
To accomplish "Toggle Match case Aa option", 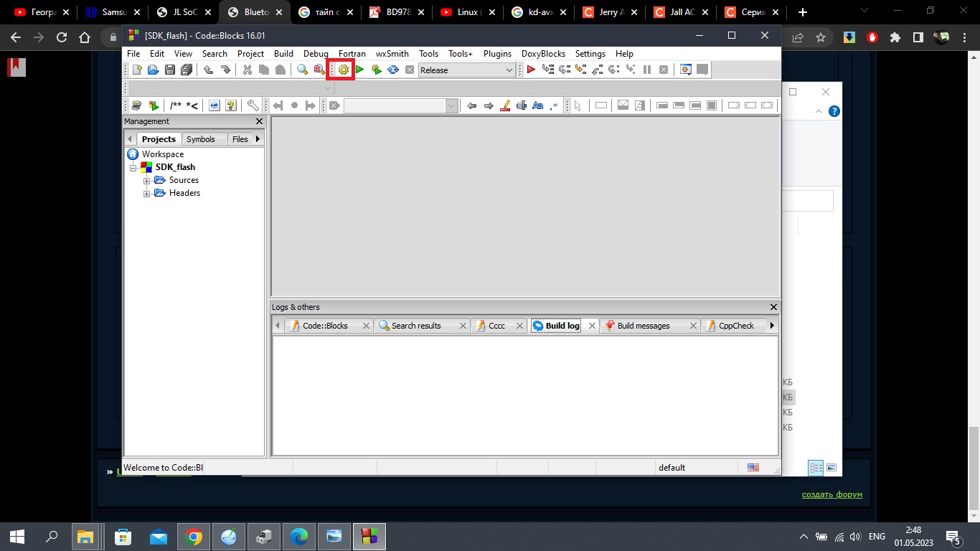I will (537, 105).
